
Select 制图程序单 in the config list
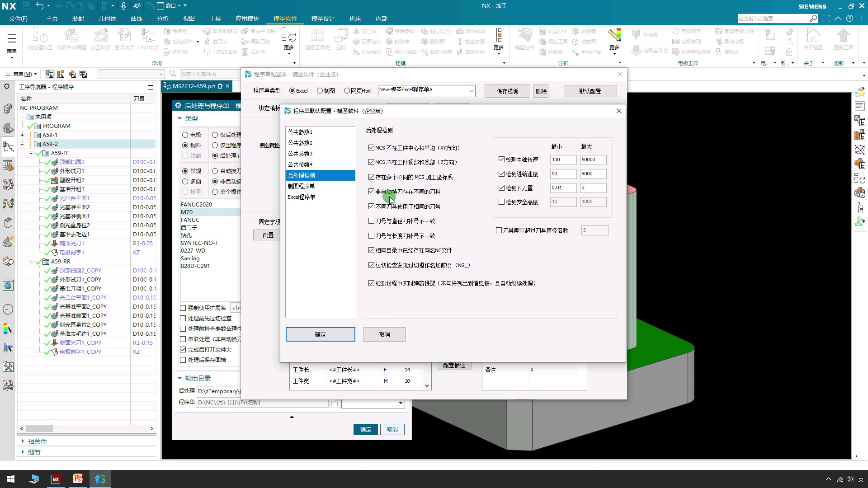click(320, 186)
